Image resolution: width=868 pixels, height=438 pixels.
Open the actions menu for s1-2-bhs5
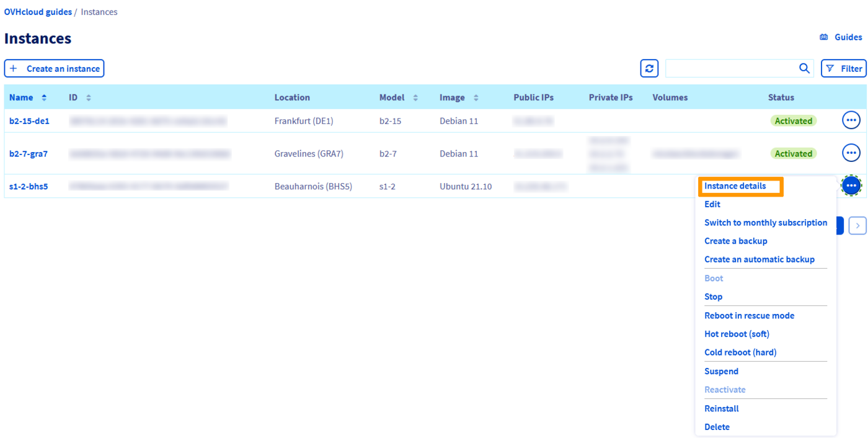point(851,185)
